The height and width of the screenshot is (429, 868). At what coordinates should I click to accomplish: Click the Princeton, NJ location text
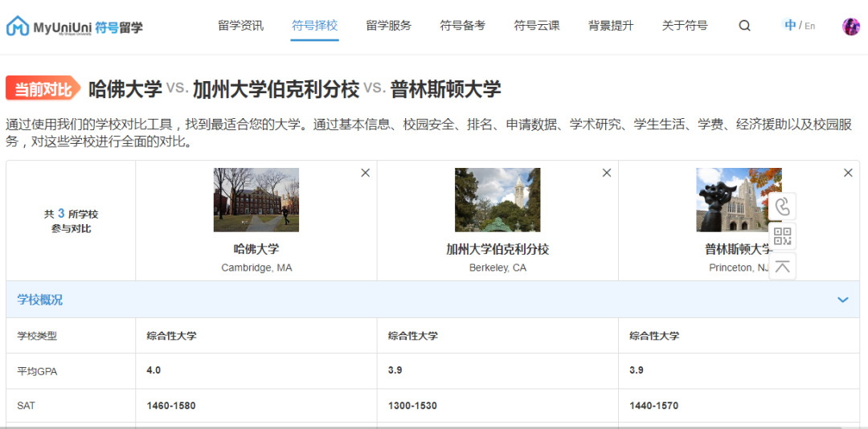[739, 268]
